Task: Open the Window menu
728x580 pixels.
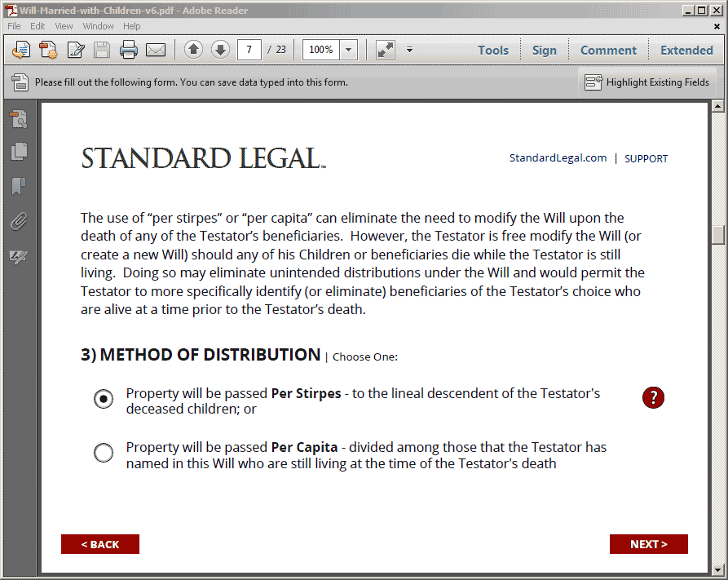Action: 98,26
